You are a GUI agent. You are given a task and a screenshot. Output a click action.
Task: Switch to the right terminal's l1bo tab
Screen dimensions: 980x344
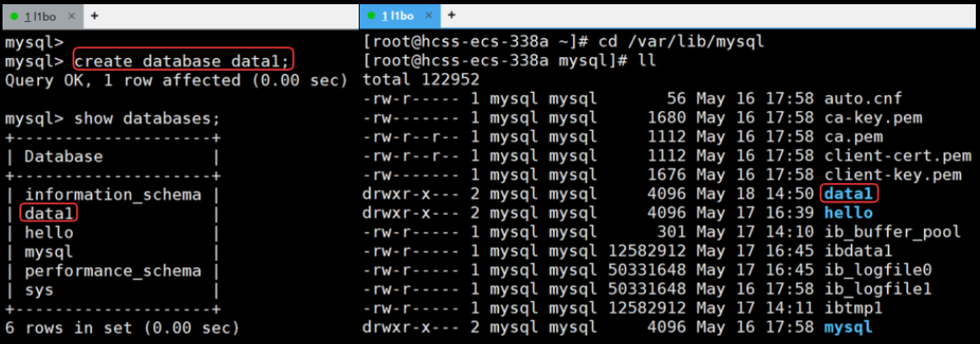pyautogui.click(x=400, y=16)
